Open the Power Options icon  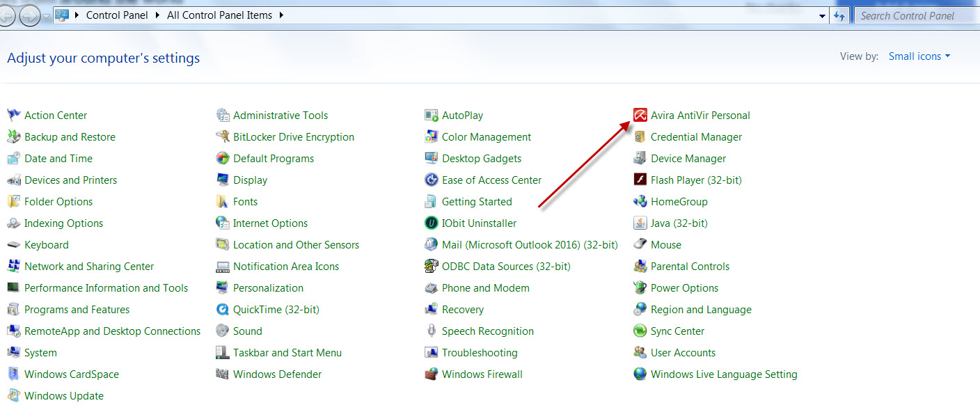pyautogui.click(x=640, y=288)
